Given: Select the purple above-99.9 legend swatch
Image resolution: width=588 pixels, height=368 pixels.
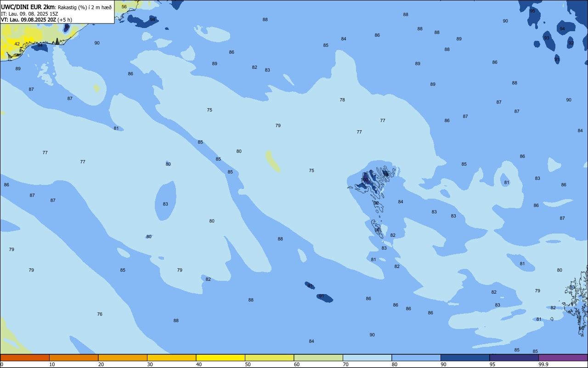Looking at the screenshot, I should (x=563, y=357).
